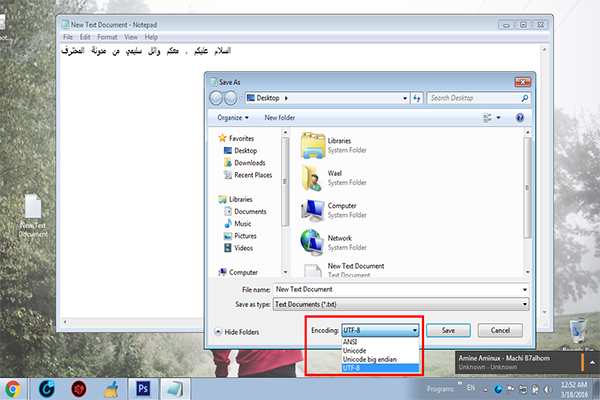This screenshot has width=600, height=400.
Task: Open the Save as type dropdown
Action: pos(400,304)
